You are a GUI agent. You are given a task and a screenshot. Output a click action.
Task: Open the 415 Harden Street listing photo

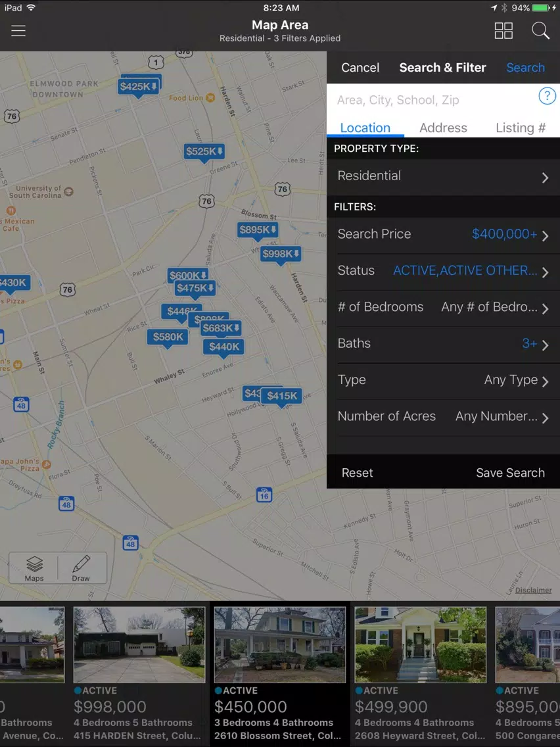click(139, 644)
